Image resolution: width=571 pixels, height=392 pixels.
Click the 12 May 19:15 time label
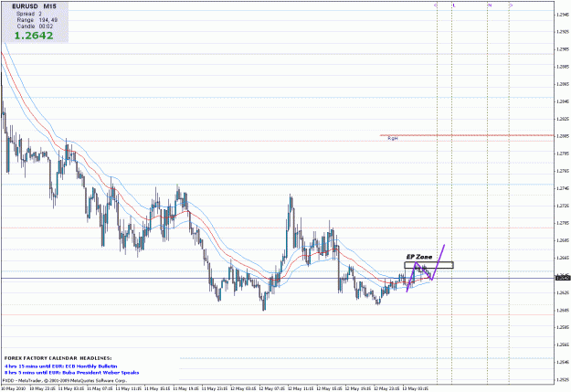[358, 388]
